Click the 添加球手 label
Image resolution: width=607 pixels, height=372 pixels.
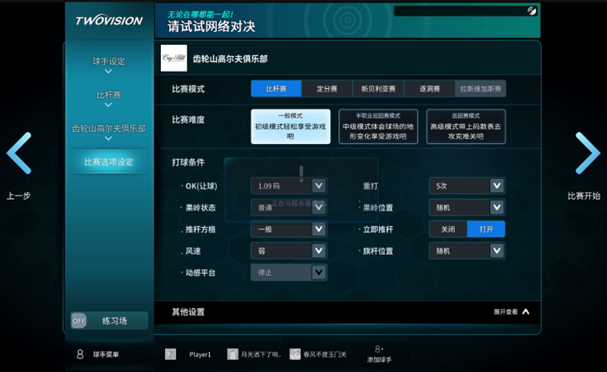pos(379,360)
